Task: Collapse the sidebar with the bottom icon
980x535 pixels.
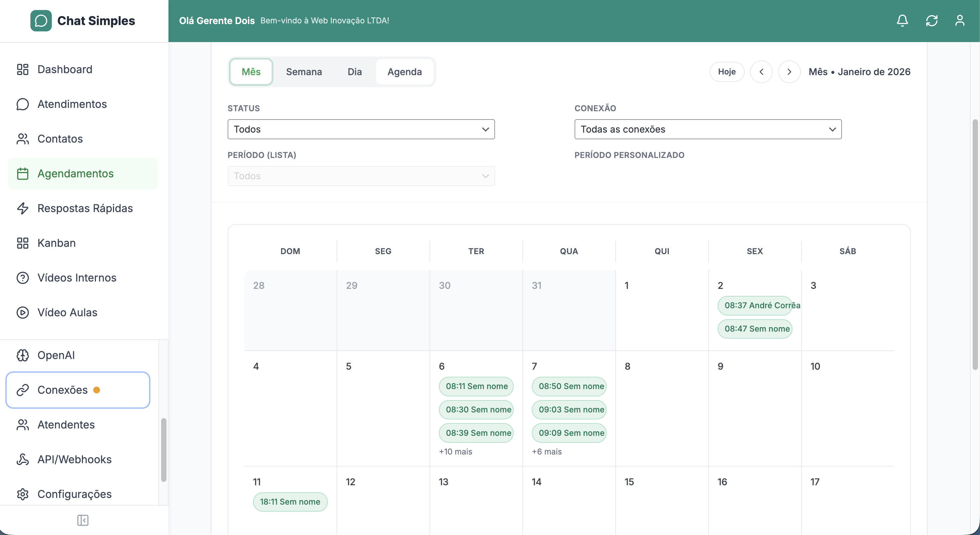Action: coord(83,521)
